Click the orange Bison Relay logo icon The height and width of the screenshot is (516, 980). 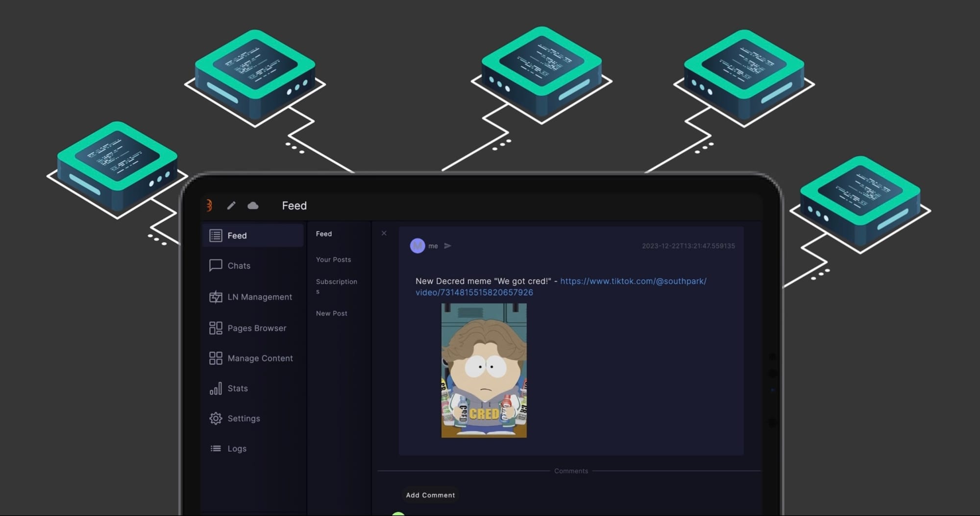point(209,206)
